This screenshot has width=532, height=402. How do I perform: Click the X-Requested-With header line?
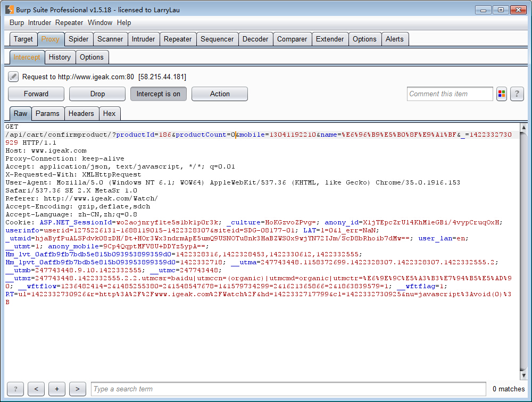pos(73,174)
